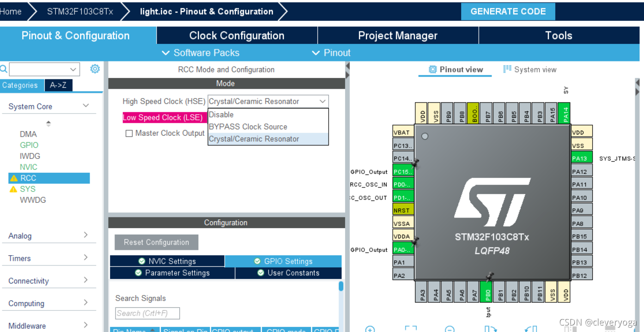Switch to System view
This screenshot has width=644, height=332.
pos(530,70)
